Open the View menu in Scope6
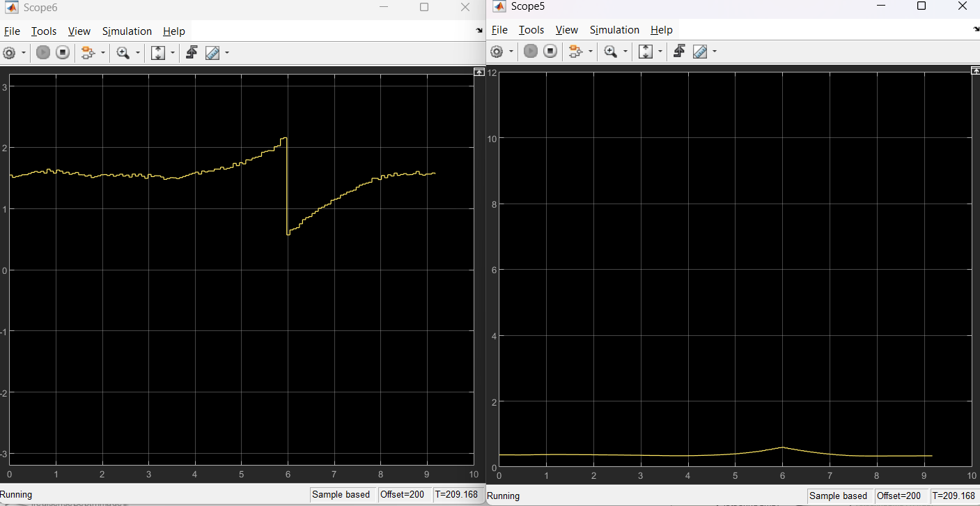The width and height of the screenshot is (980, 506). click(x=79, y=31)
